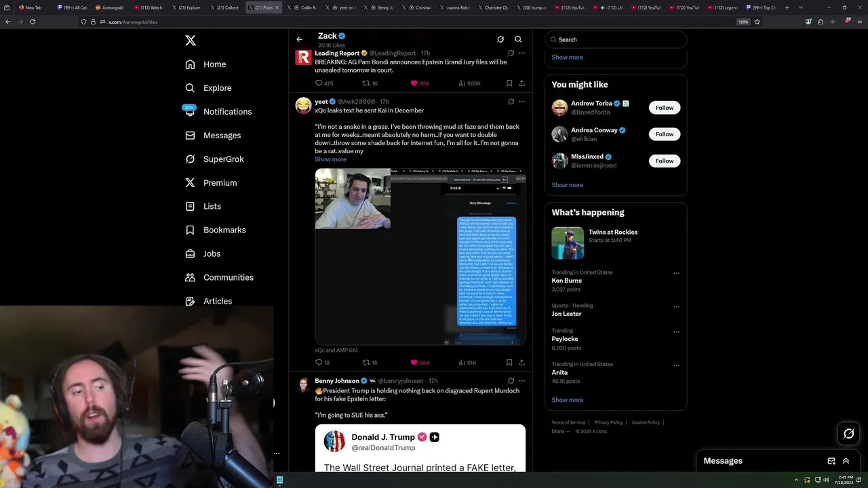
Task: Open a new browser tab with the plus button
Action: 787,7
